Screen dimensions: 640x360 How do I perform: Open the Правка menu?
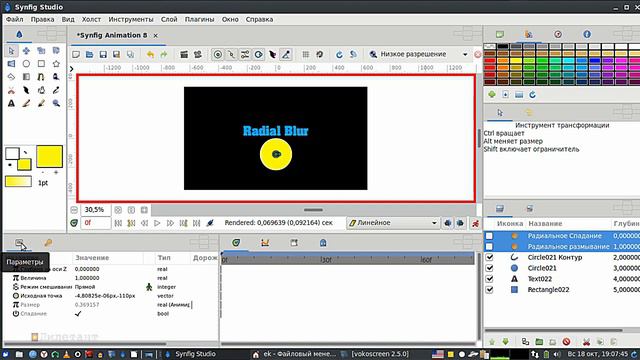tap(42, 19)
